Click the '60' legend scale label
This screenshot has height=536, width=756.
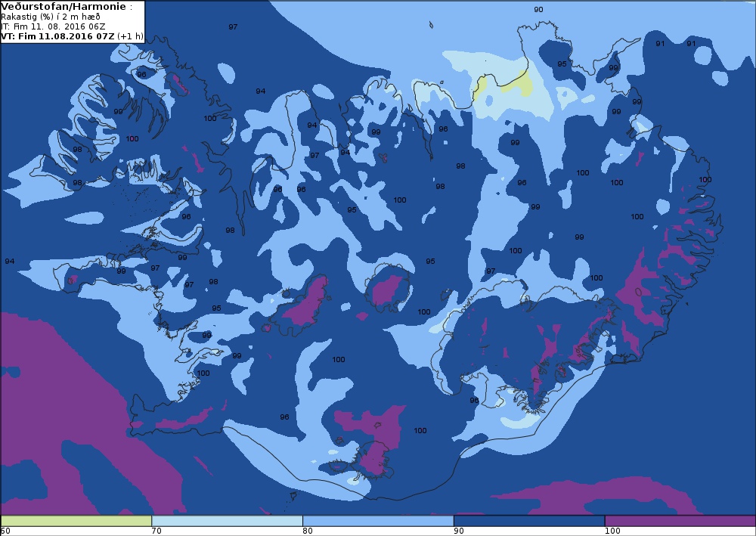pos(5,531)
